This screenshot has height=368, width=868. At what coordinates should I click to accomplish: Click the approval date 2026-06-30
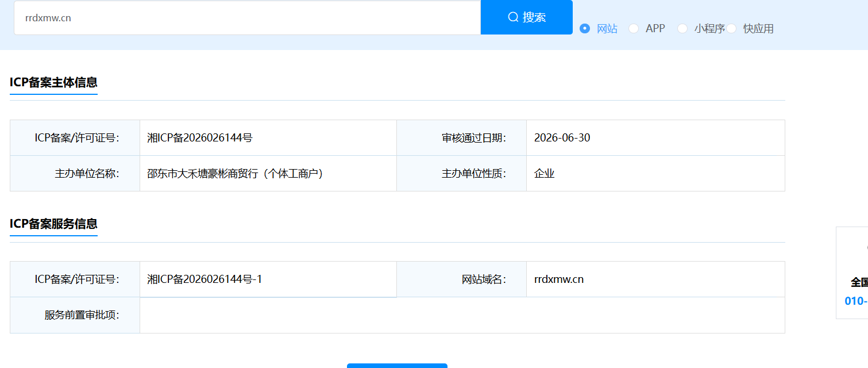[562, 138]
